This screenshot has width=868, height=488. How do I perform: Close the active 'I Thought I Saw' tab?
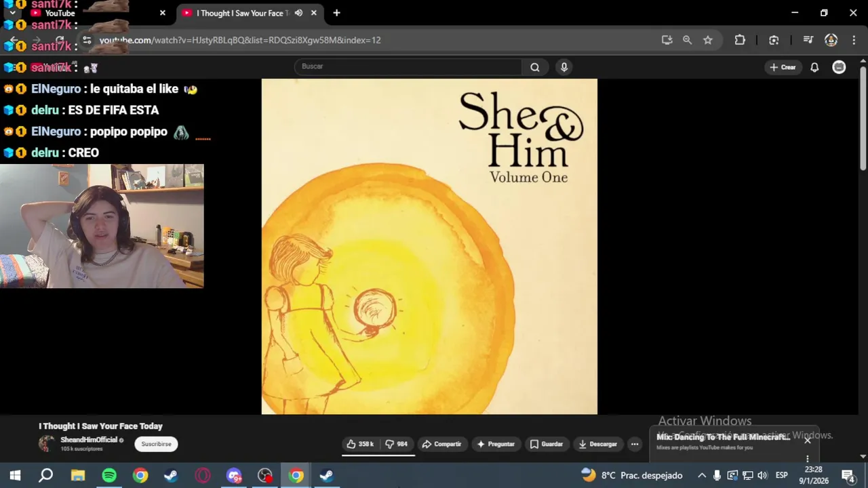[x=313, y=13]
